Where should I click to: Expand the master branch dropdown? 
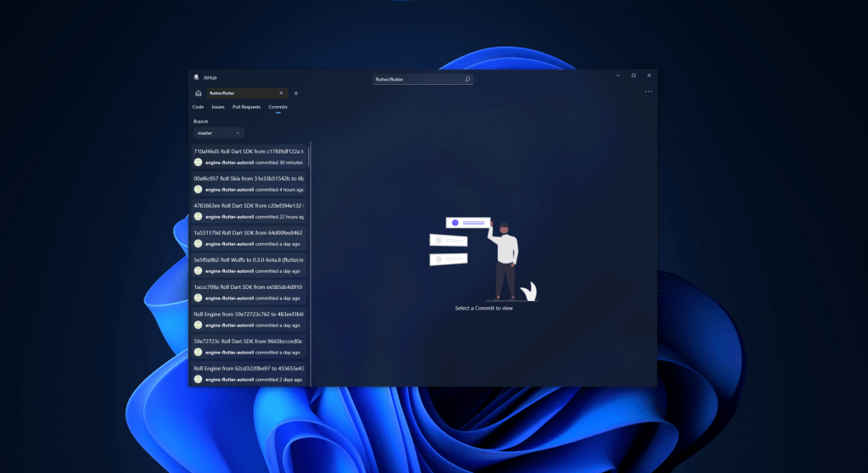[219, 133]
